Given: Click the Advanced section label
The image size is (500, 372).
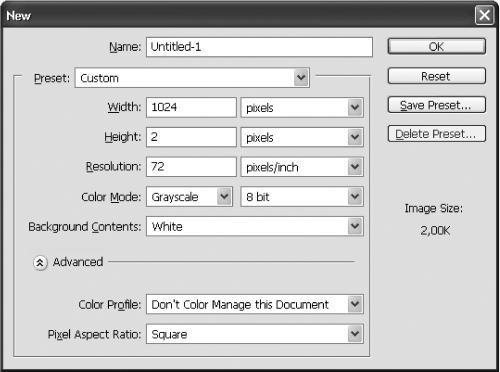Looking at the screenshot, I should [x=78, y=262].
